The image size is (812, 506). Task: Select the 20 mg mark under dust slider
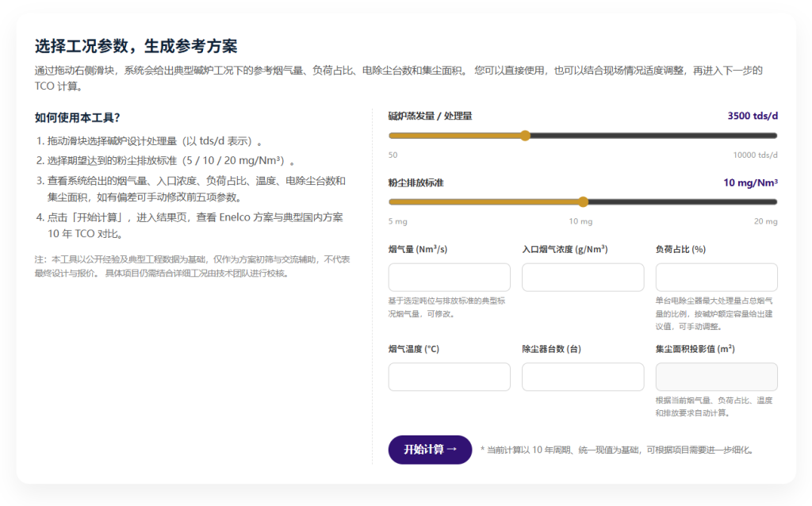click(765, 221)
